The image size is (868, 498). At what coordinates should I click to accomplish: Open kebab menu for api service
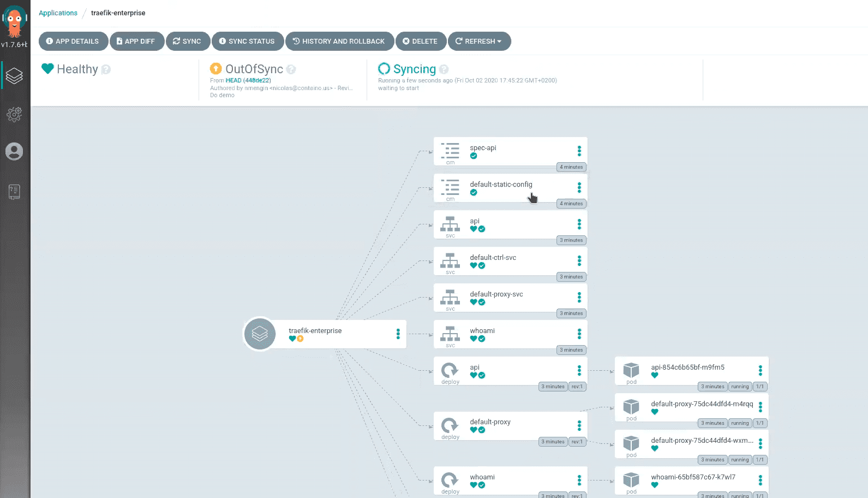click(579, 224)
